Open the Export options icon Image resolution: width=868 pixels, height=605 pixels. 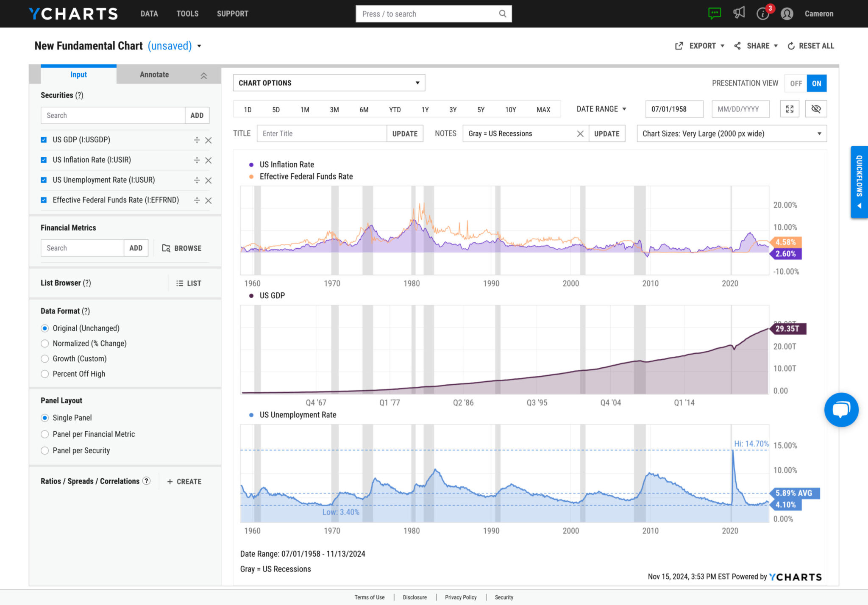click(679, 45)
